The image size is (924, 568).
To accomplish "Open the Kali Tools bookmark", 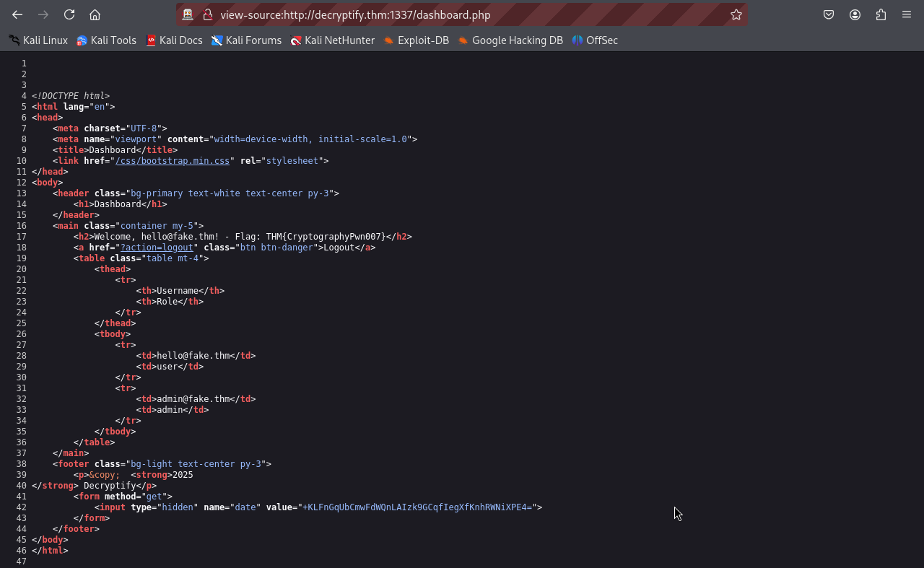I will click(x=106, y=40).
